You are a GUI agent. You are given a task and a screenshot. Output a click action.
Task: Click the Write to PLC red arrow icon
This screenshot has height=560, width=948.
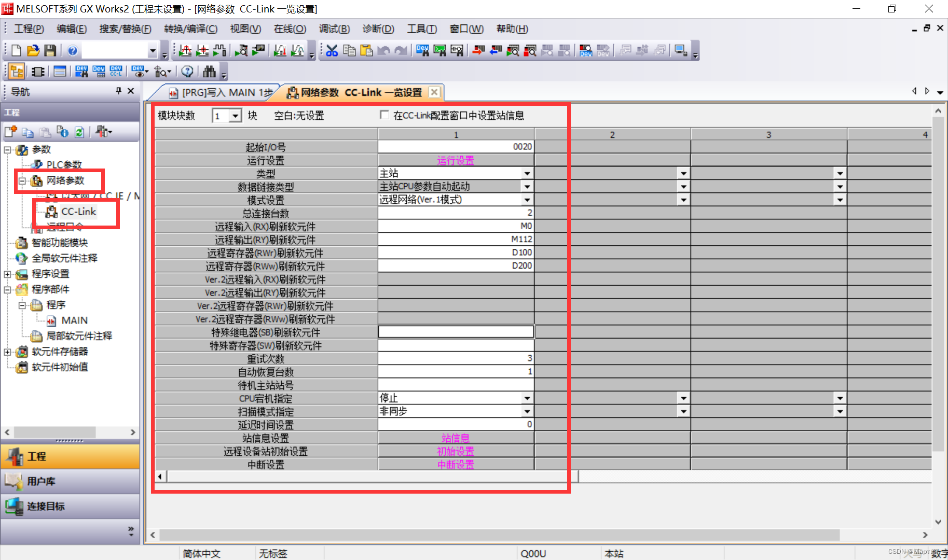pos(479,50)
